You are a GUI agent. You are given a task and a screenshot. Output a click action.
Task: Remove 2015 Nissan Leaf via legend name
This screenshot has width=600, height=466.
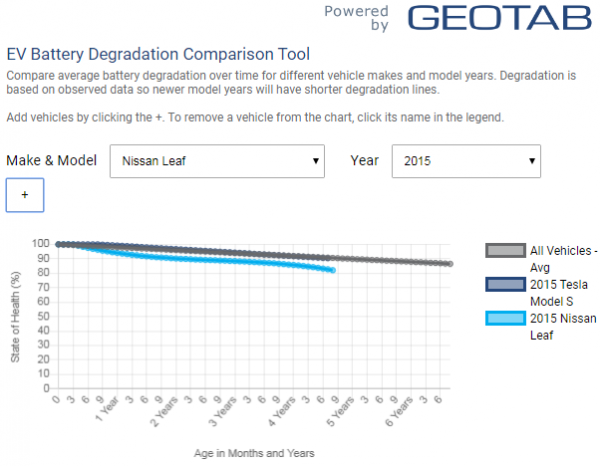563,327
